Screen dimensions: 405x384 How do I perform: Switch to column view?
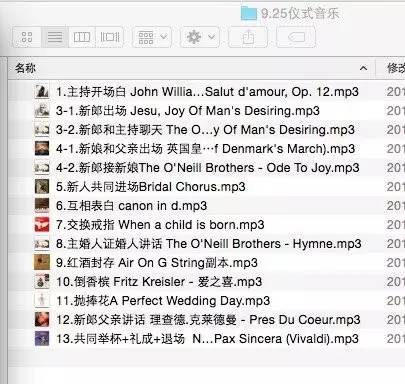pos(82,37)
